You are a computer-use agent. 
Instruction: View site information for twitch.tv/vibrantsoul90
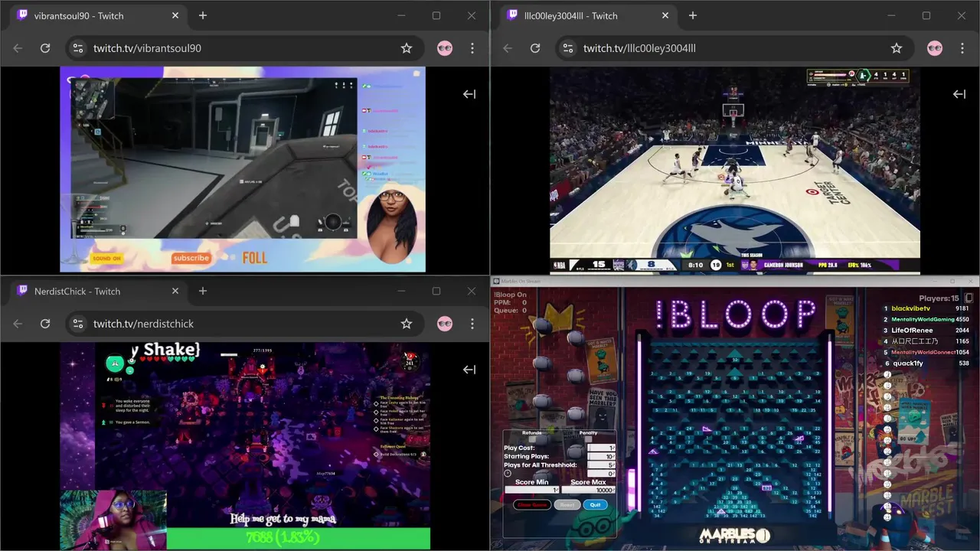click(77, 48)
